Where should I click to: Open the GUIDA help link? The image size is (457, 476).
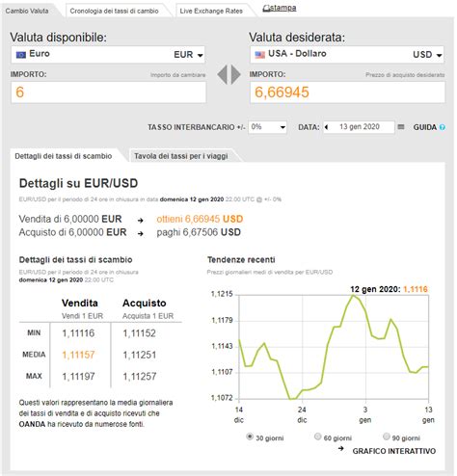(x=425, y=127)
